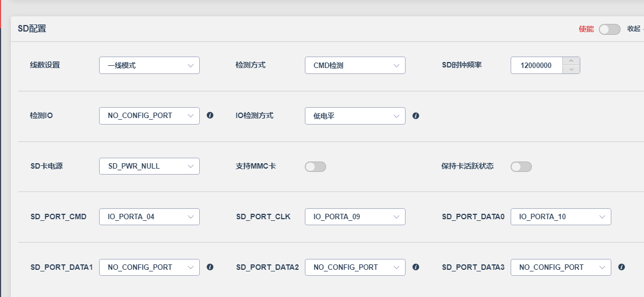Click info icon next to 检测IO dropdown
The image size is (644, 297).
pyautogui.click(x=210, y=116)
